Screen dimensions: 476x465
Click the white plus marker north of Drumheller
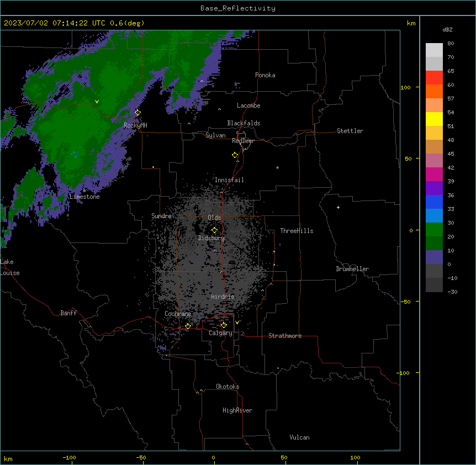pos(338,207)
